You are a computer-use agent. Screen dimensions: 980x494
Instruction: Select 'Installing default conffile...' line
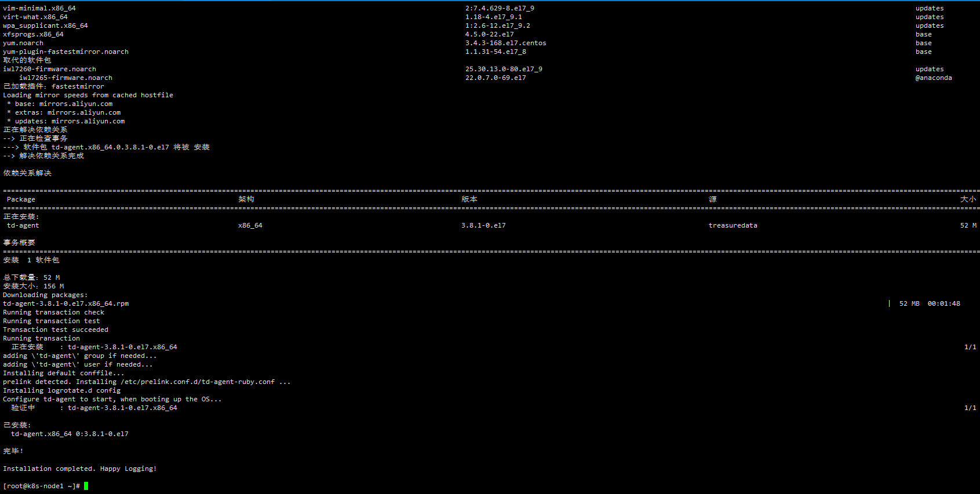coord(64,373)
